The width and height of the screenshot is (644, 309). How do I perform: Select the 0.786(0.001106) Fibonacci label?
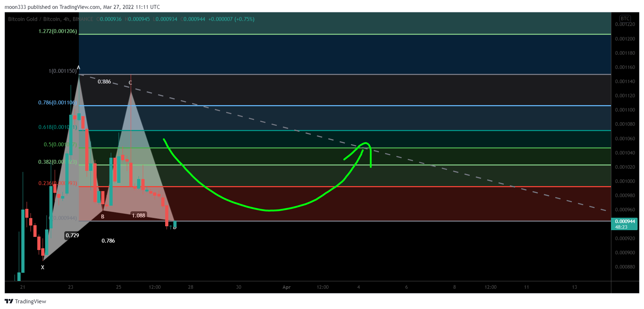click(x=58, y=103)
